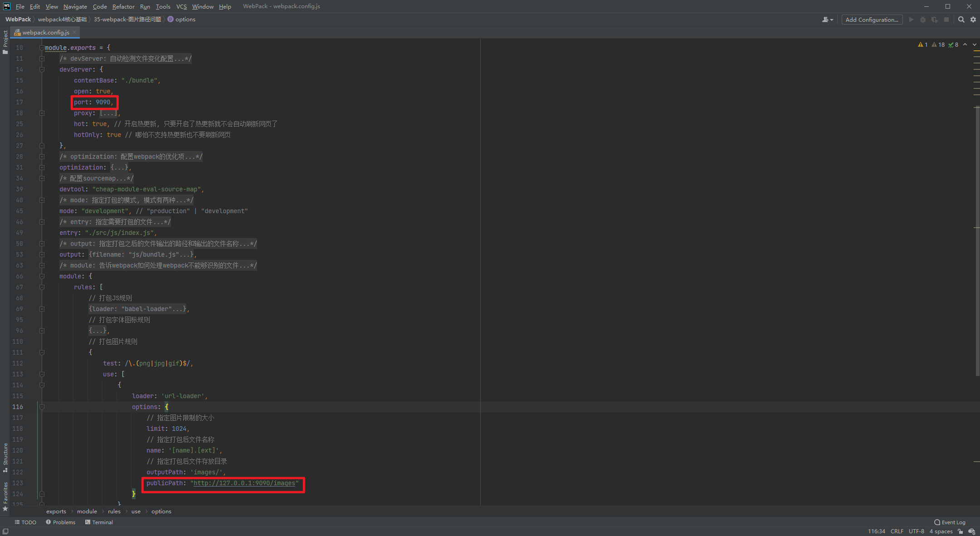Open the TODO tool window

[25, 522]
